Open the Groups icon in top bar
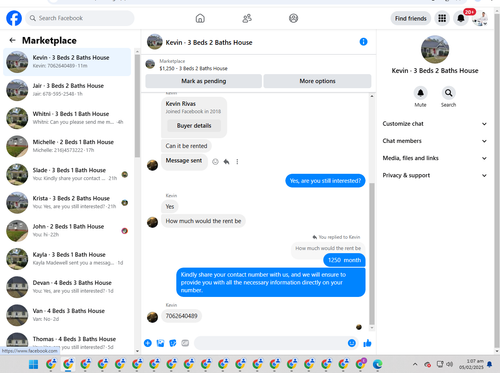This screenshot has width=500, height=373. tap(293, 18)
